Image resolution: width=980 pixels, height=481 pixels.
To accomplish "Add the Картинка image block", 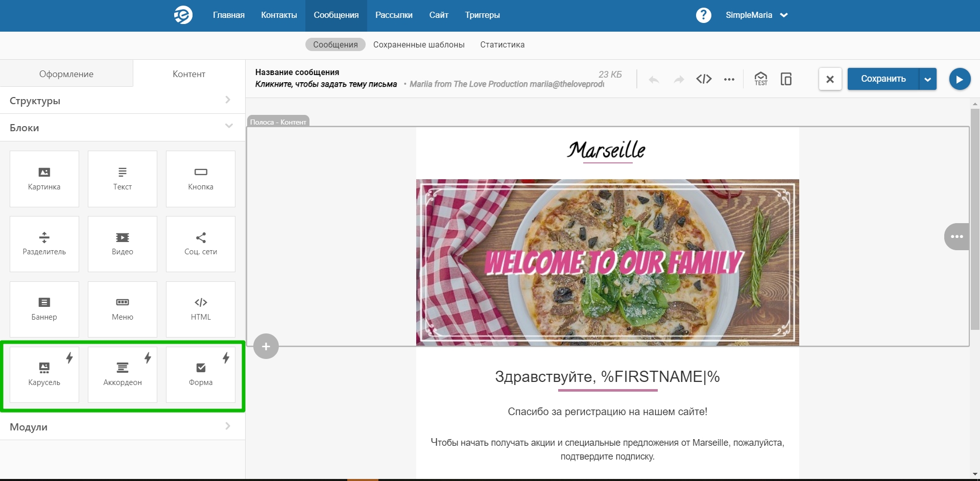I will 44,179.
